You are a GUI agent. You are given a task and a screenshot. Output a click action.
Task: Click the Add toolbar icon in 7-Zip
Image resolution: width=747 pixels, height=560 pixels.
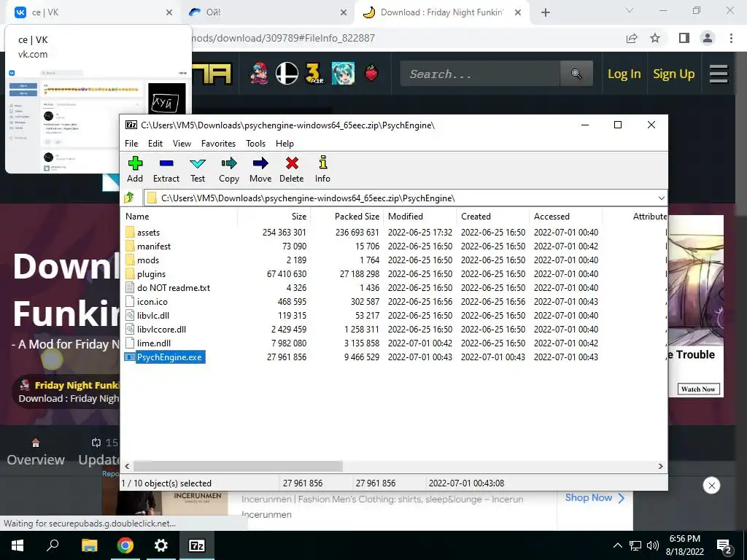[135, 169]
